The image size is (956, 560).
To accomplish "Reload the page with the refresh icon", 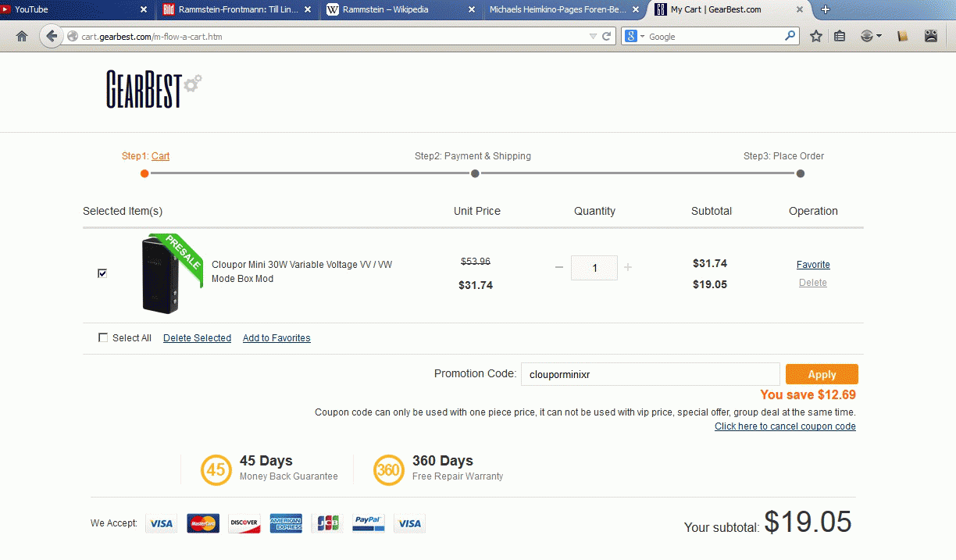I will pyautogui.click(x=607, y=36).
